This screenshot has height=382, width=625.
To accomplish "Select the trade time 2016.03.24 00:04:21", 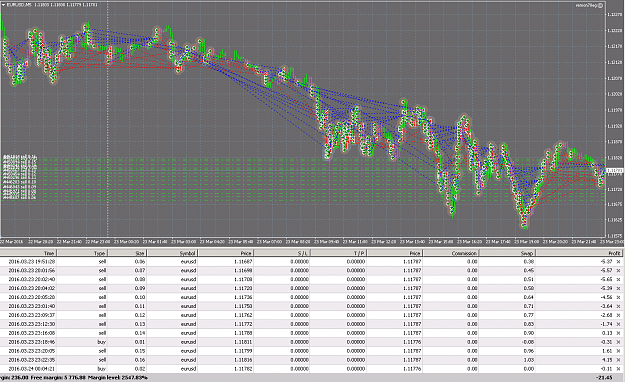I will [x=31, y=369].
